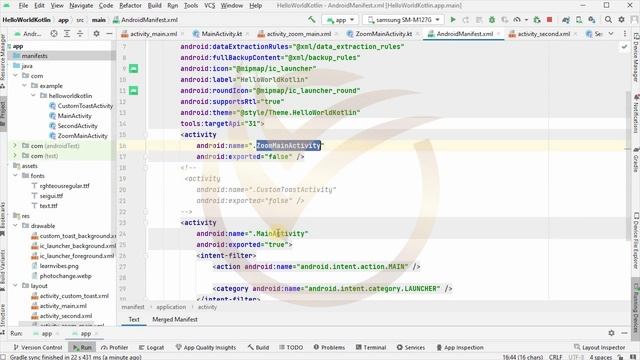Collapse the example package folder
This screenshot has width=640, height=360.
pos(24,86)
